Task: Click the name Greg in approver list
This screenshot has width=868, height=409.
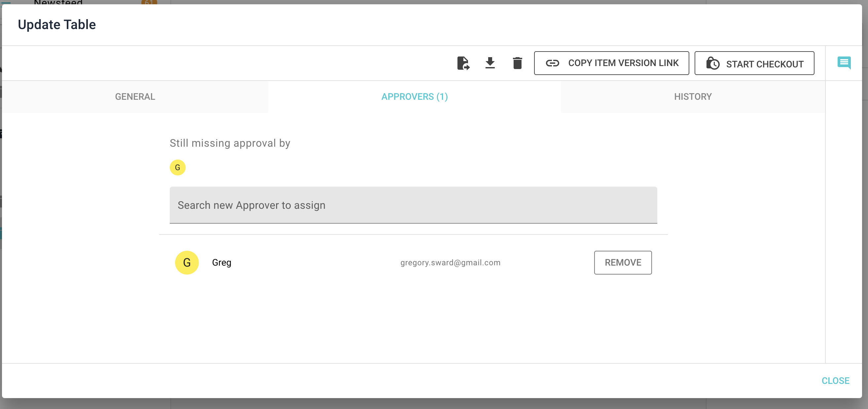Action: (221, 262)
